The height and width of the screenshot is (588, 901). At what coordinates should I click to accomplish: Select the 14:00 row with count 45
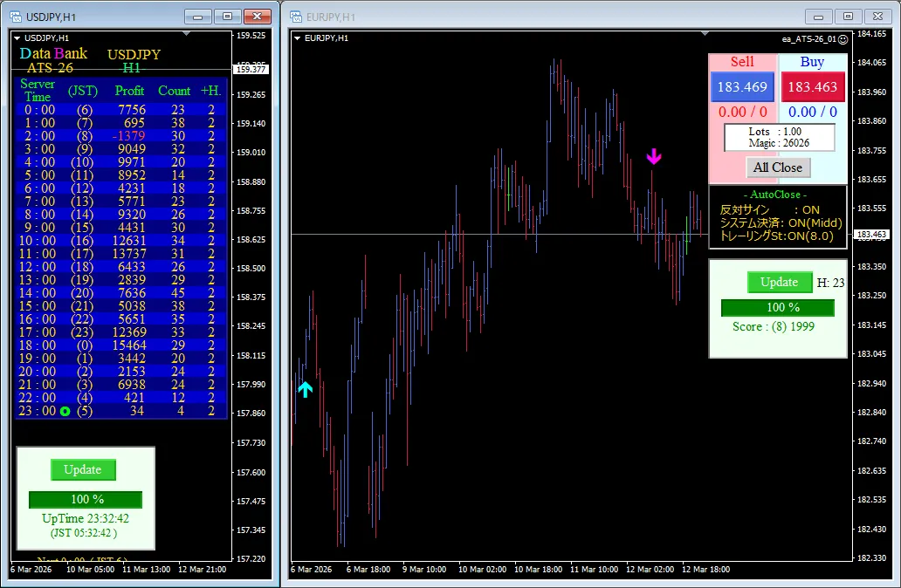coord(120,293)
